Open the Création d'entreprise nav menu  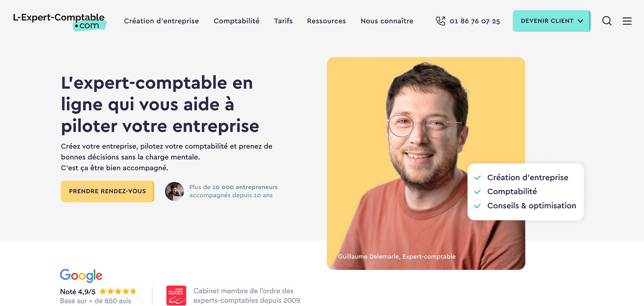tap(161, 21)
